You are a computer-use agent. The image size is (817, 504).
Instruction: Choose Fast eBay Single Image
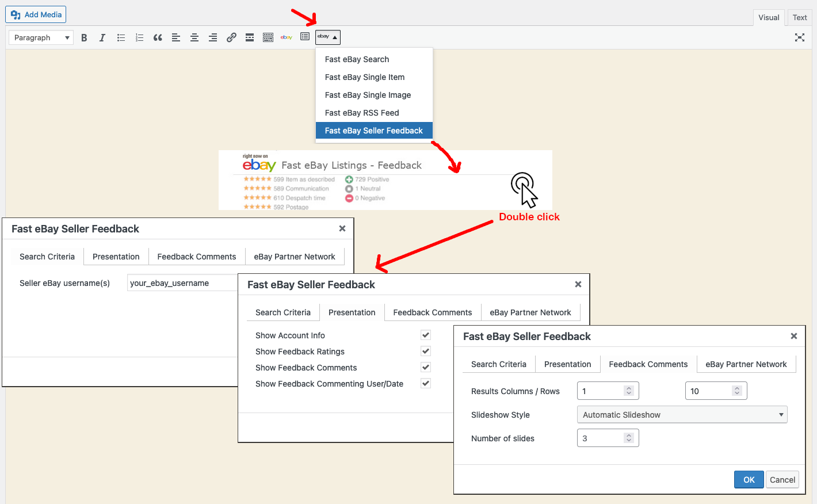click(374, 95)
